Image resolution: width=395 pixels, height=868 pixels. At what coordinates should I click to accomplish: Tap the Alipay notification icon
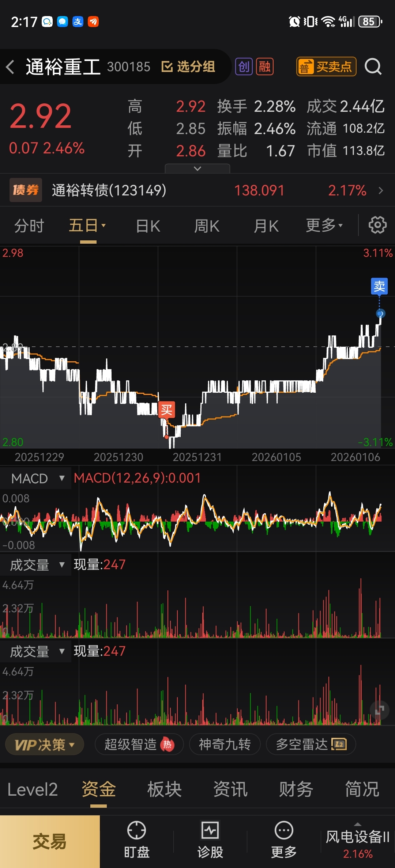[x=78, y=22]
